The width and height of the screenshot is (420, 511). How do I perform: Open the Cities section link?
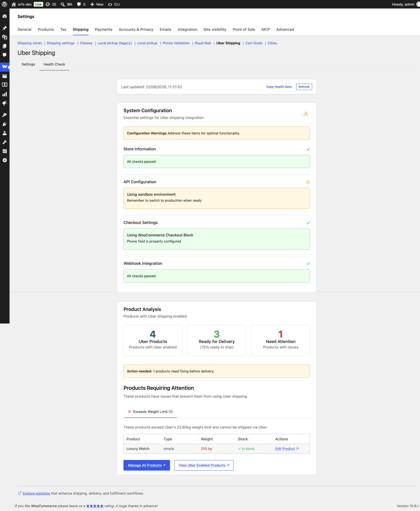272,43
